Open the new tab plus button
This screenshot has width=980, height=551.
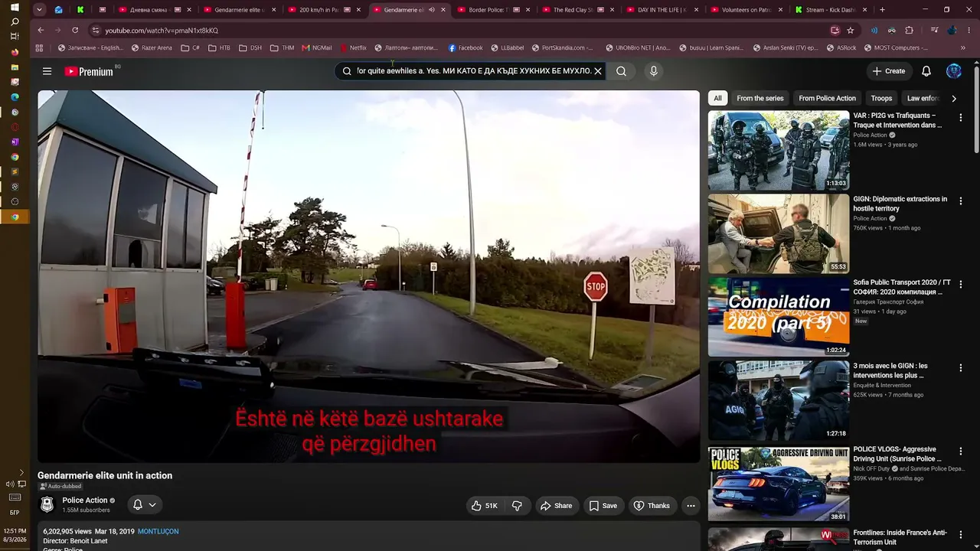[882, 10]
